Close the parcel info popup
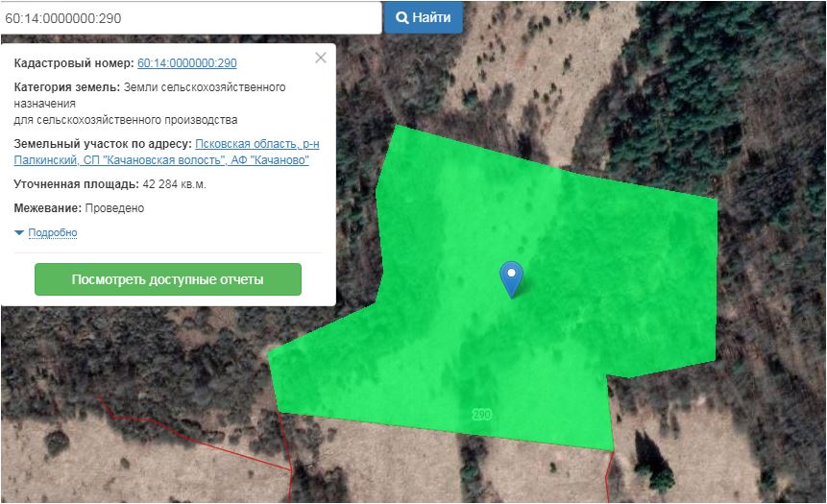The image size is (827, 504). tap(321, 58)
